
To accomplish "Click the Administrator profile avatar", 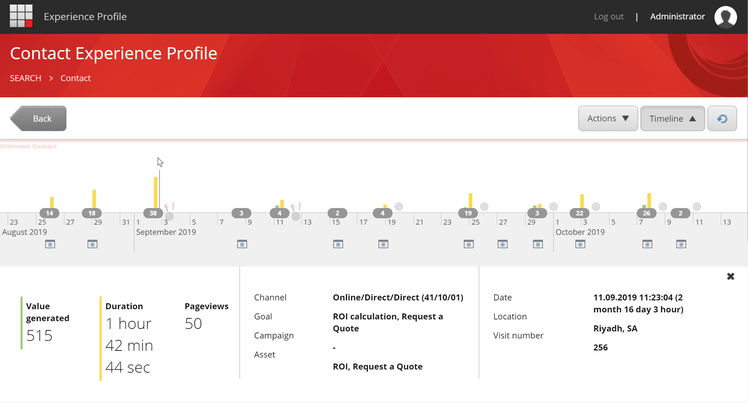I will (726, 17).
